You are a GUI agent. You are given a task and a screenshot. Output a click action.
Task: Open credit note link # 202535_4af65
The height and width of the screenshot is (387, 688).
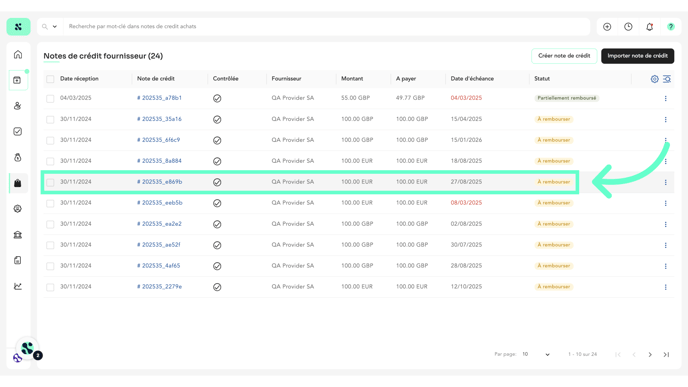[158, 265]
